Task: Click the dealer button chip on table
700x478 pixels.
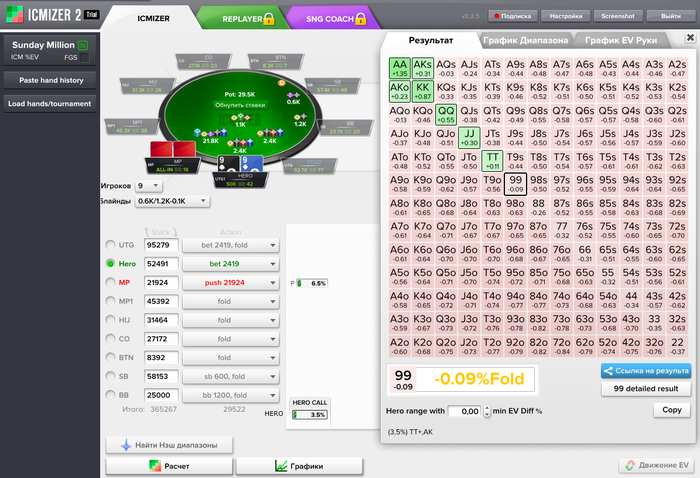Action: 282,83
